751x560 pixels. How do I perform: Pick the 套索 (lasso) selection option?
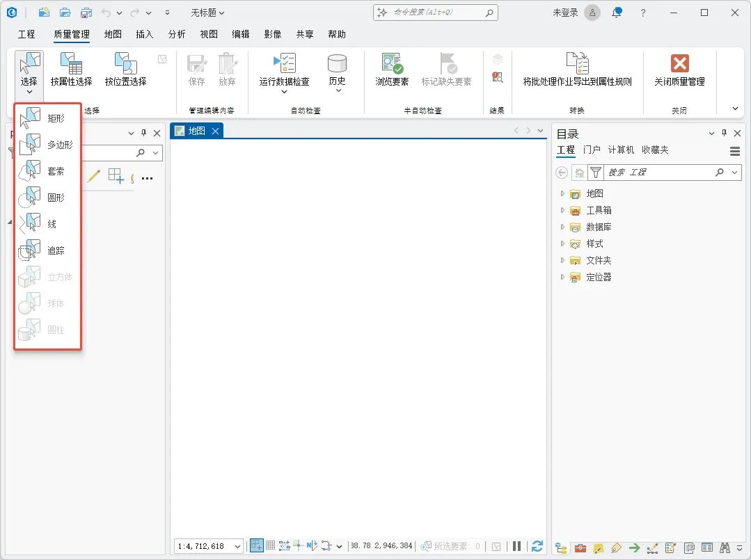pyautogui.click(x=47, y=171)
